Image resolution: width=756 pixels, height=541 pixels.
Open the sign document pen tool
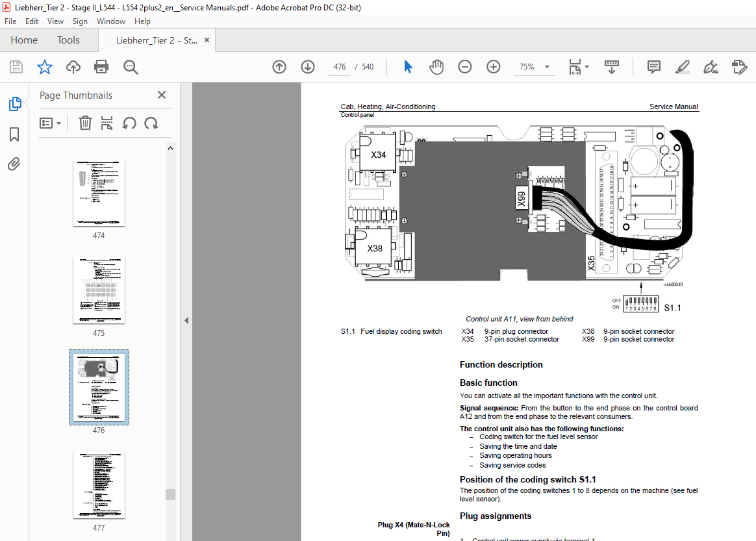[711, 67]
